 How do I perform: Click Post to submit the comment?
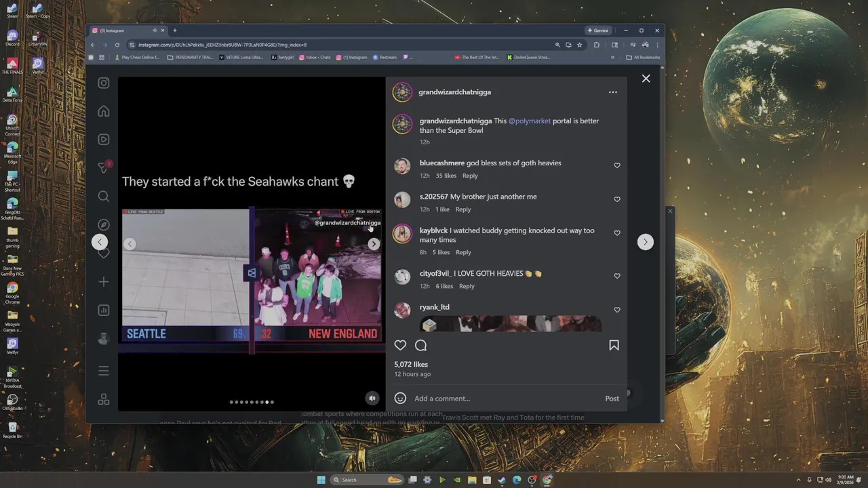pos(612,399)
